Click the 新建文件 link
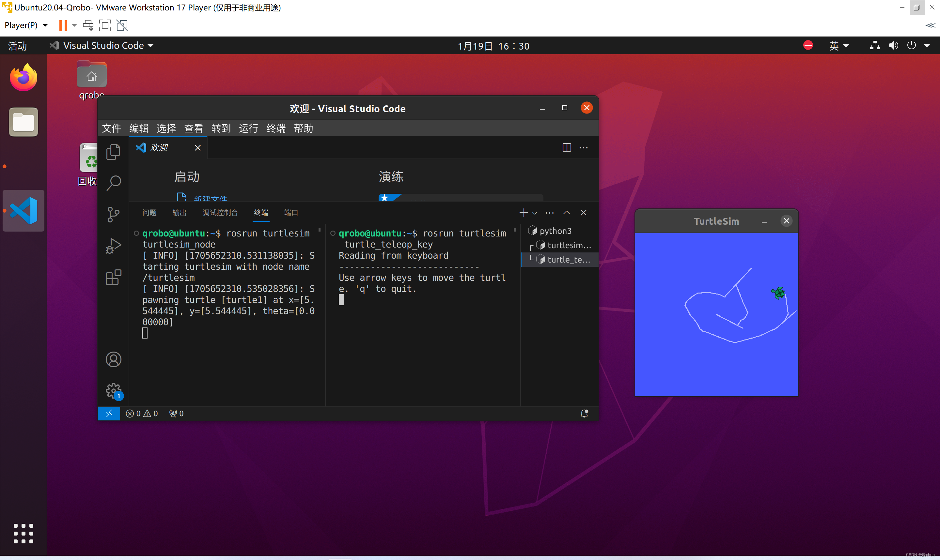 (x=210, y=198)
